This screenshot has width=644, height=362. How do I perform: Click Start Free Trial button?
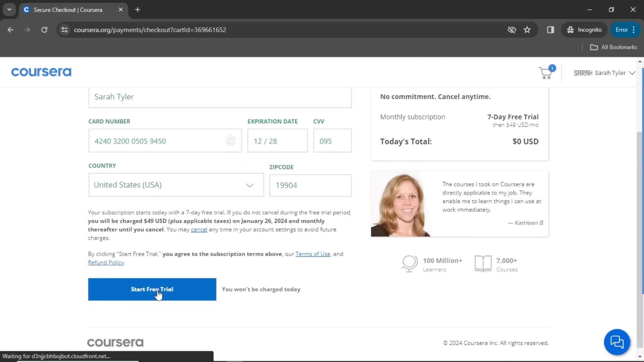coord(152,289)
